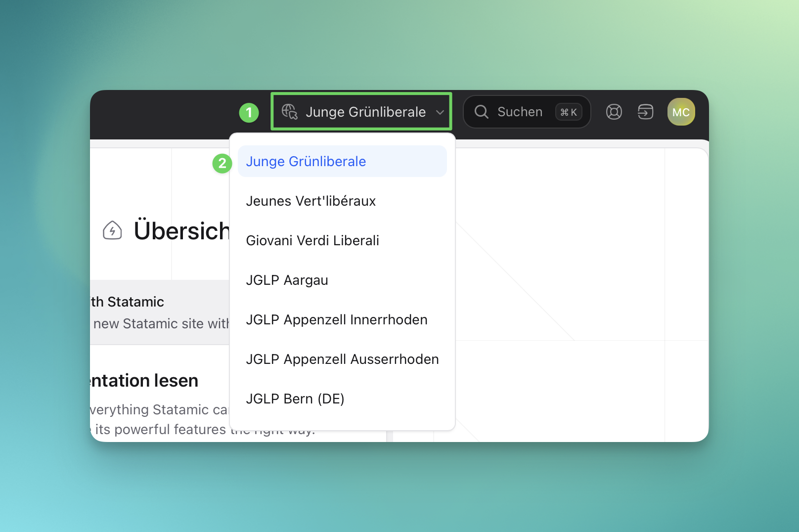
Task: Click the ⌘K shortcut badge
Action: click(x=569, y=112)
